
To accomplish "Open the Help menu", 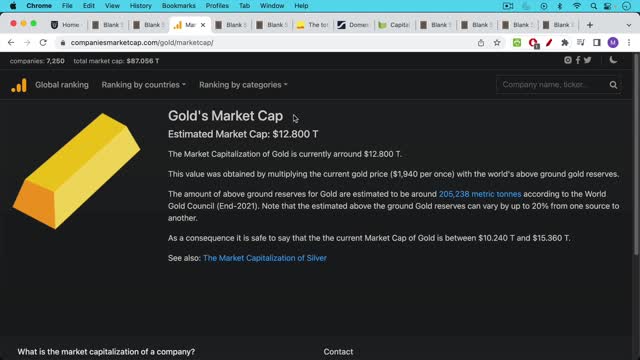I will (301, 6).
